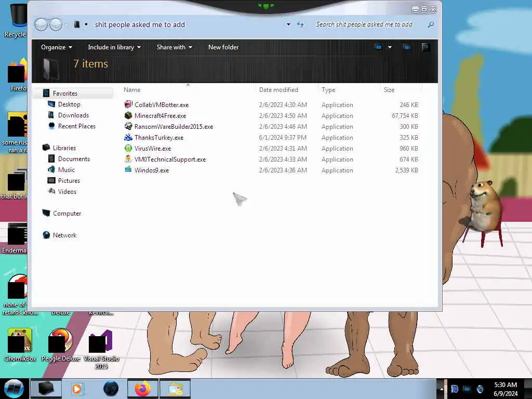Click the volume tray icon
This screenshot has width=532, height=399.
pos(480,389)
